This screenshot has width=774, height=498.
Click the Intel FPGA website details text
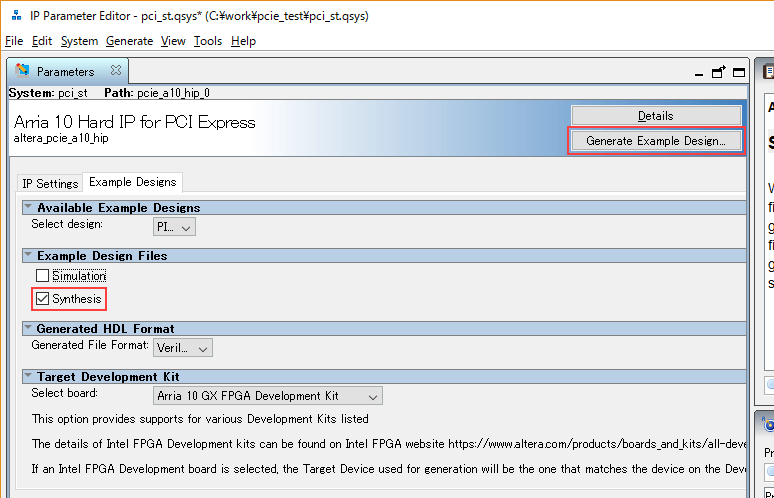389,444
